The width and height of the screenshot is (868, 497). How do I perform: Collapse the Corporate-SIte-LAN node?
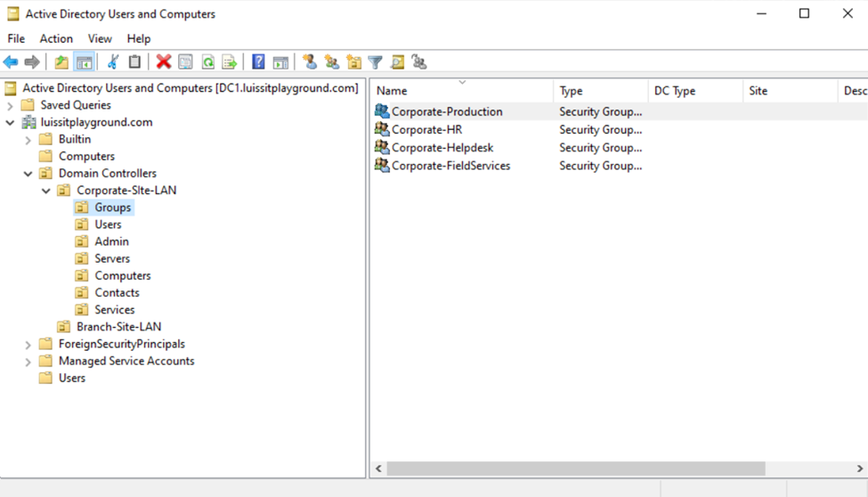pos(46,191)
